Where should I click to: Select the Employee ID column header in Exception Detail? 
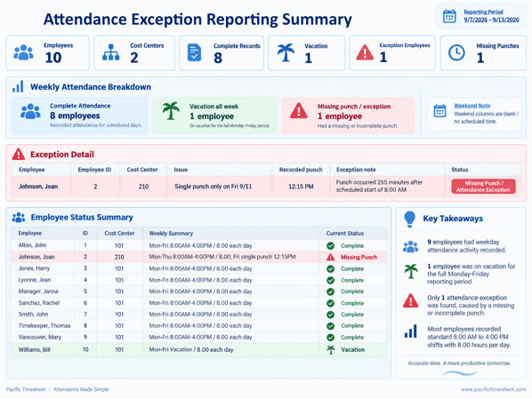point(94,170)
